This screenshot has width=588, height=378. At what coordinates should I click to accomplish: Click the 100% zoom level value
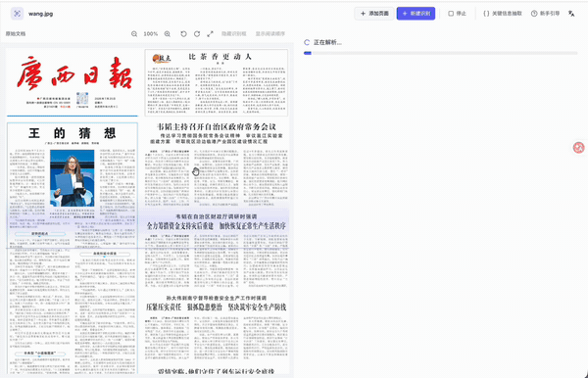click(x=151, y=33)
